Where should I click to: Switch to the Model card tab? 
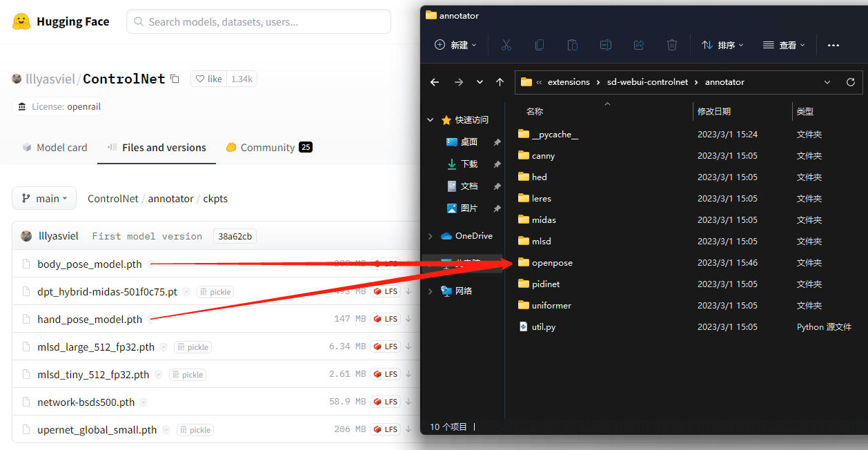tap(55, 148)
